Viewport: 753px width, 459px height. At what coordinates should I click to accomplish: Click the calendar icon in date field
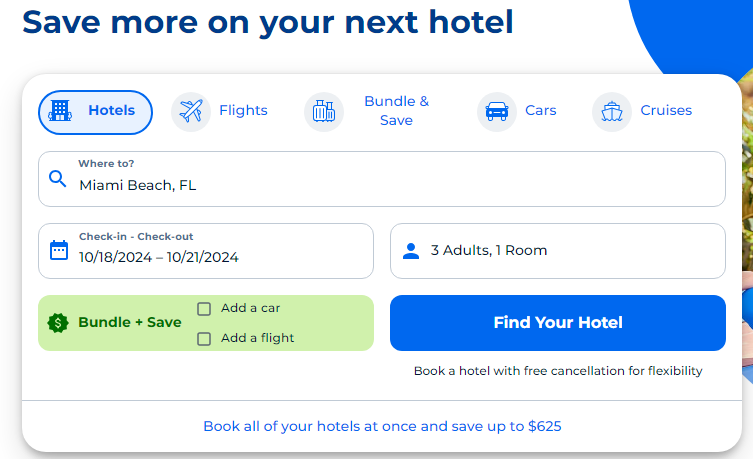click(x=59, y=250)
